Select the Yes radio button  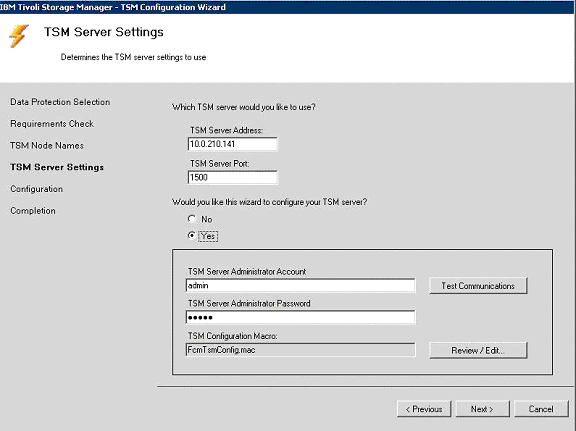pyautogui.click(x=192, y=236)
